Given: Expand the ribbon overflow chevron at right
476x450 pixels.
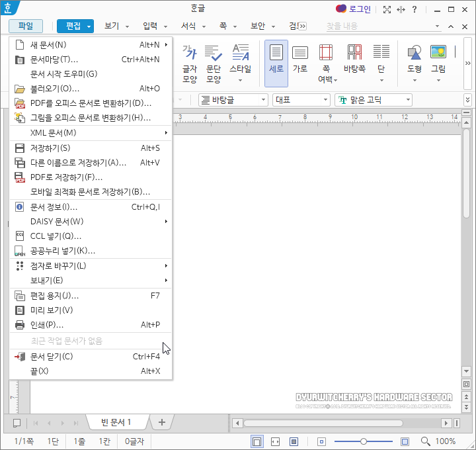Looking at the screenshot, I should point(468,64).
